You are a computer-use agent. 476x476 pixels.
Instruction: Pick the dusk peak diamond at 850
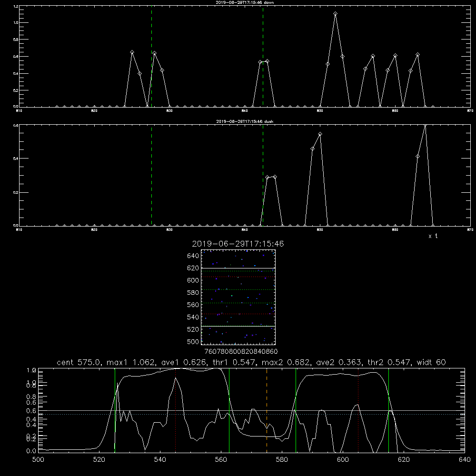point(320,134)
